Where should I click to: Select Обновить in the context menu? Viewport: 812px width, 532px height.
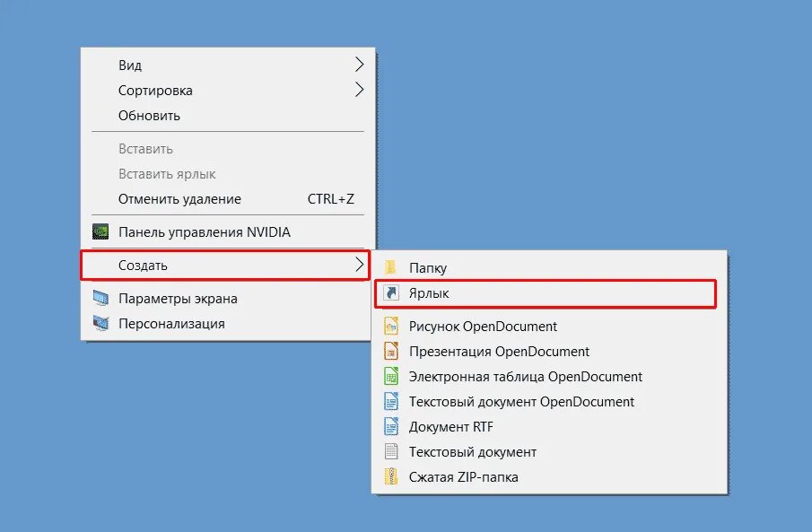[149, 116]
